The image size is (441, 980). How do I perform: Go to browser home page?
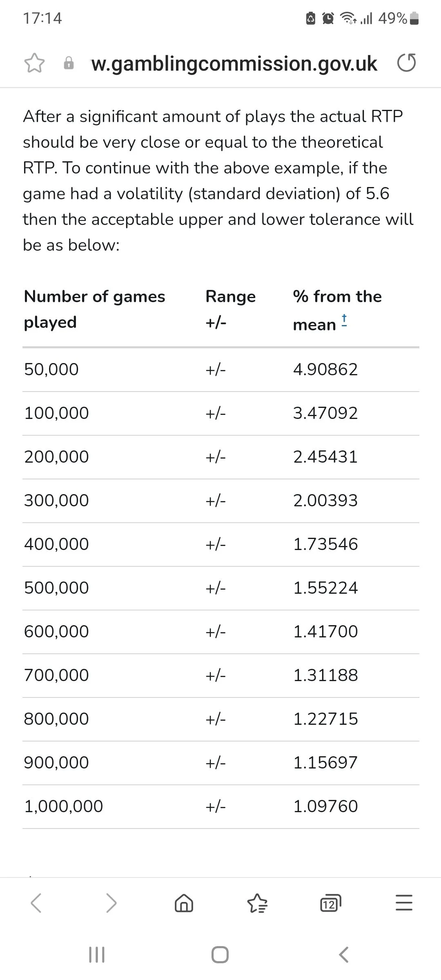pyautogui.click(x=184, y=903)
